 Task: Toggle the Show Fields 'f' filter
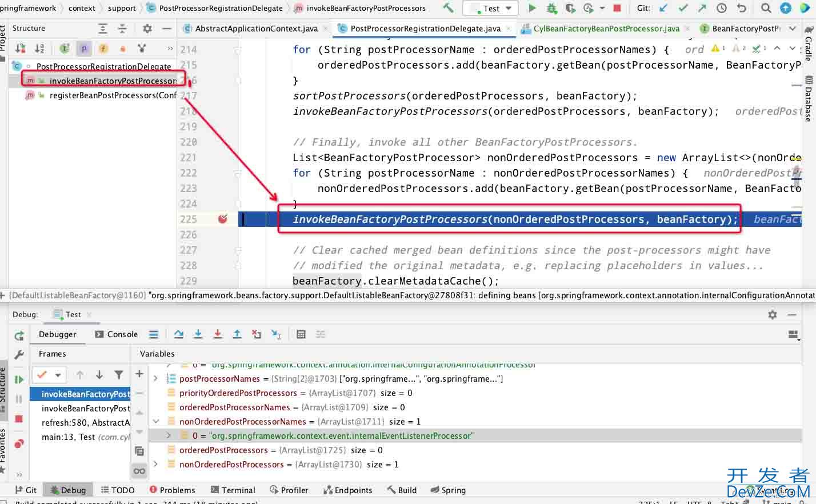tap(103, 49)
